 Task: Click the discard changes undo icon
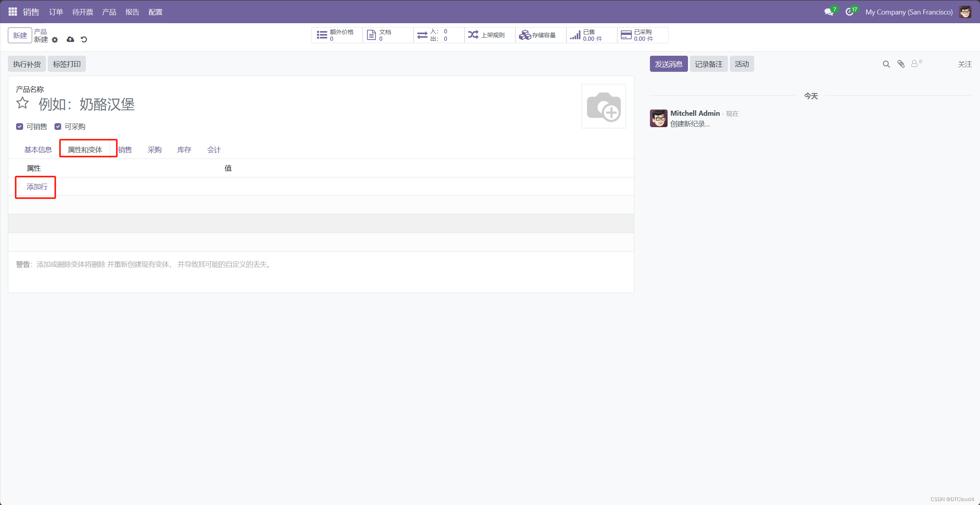[84, 39]
